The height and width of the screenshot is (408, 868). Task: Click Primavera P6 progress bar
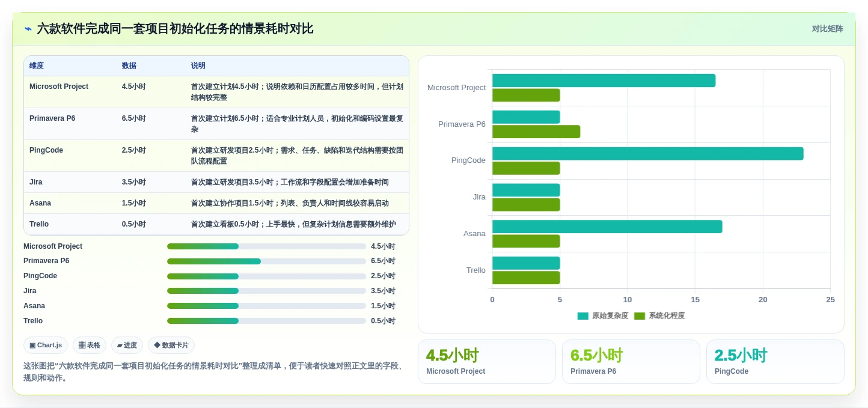(266, 261)
